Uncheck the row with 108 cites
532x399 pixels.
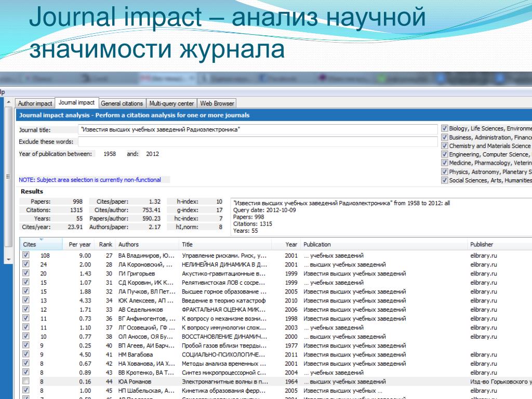pyautogui.click(x=26, y=255)
